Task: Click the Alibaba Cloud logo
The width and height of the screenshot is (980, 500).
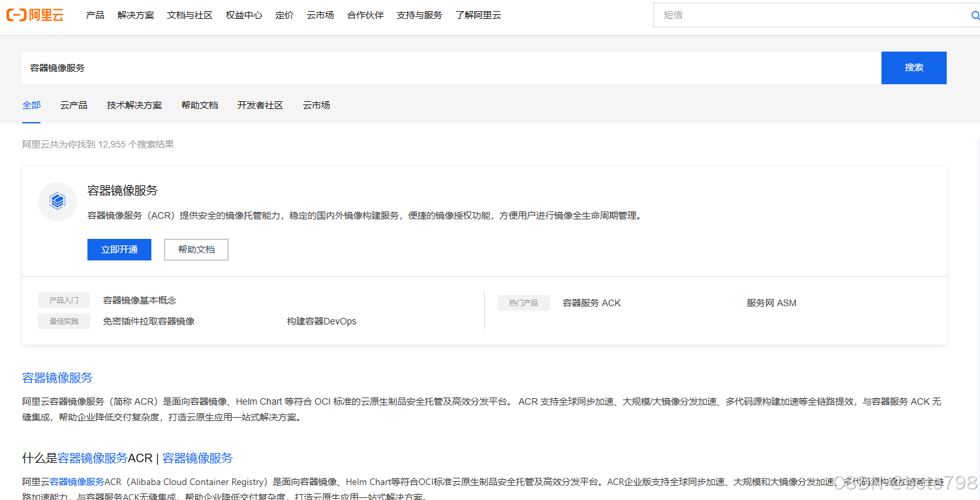Action: tap(35, 15)
